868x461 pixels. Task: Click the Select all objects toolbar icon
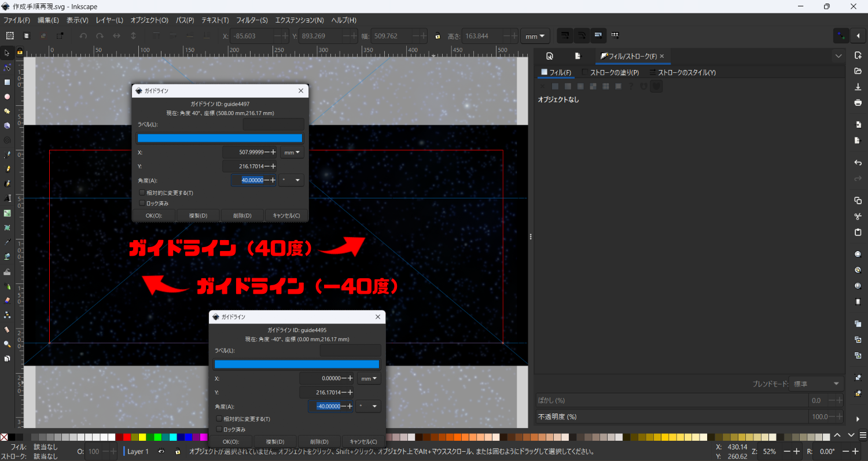pyautogui.click(x=10, y=36)
